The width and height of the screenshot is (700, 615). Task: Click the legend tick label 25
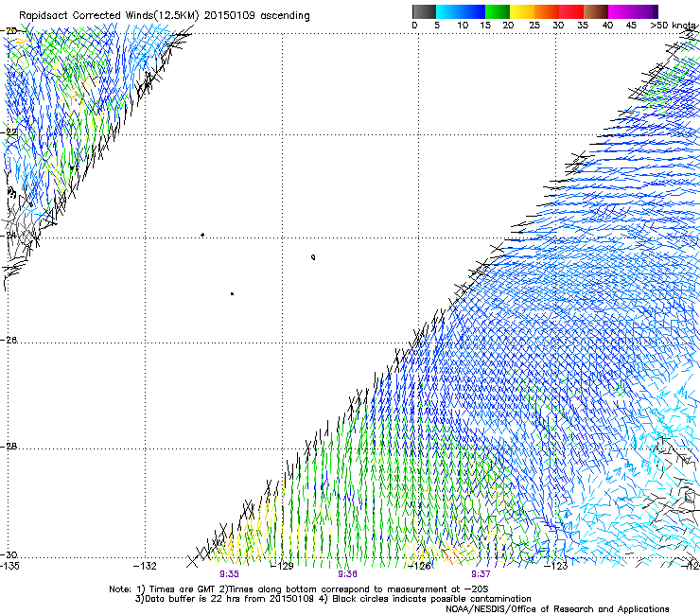coord(534,26)
